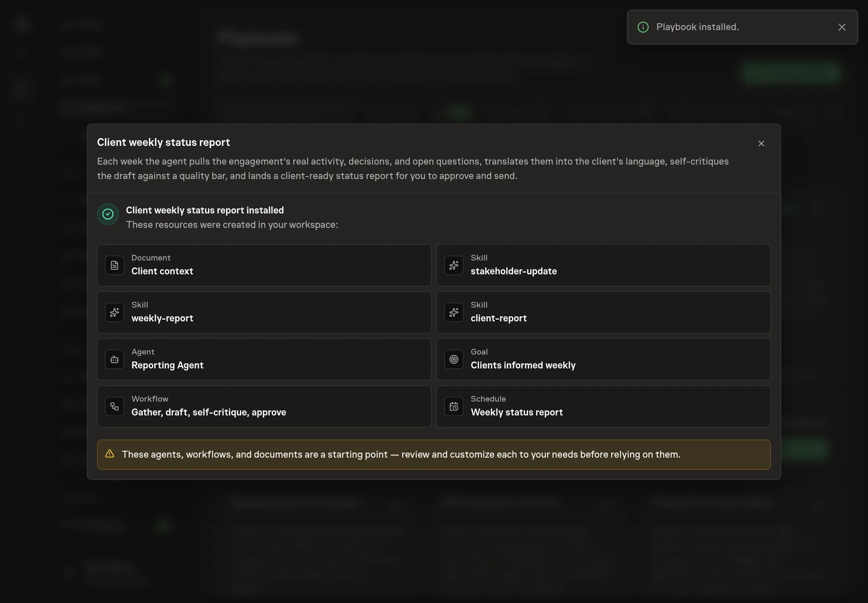
Task: Open the Clients informed weekly goal
Action: point(603,359)
